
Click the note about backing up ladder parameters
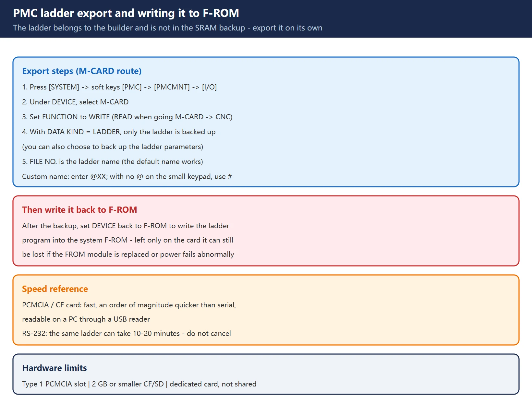(113, 147)
